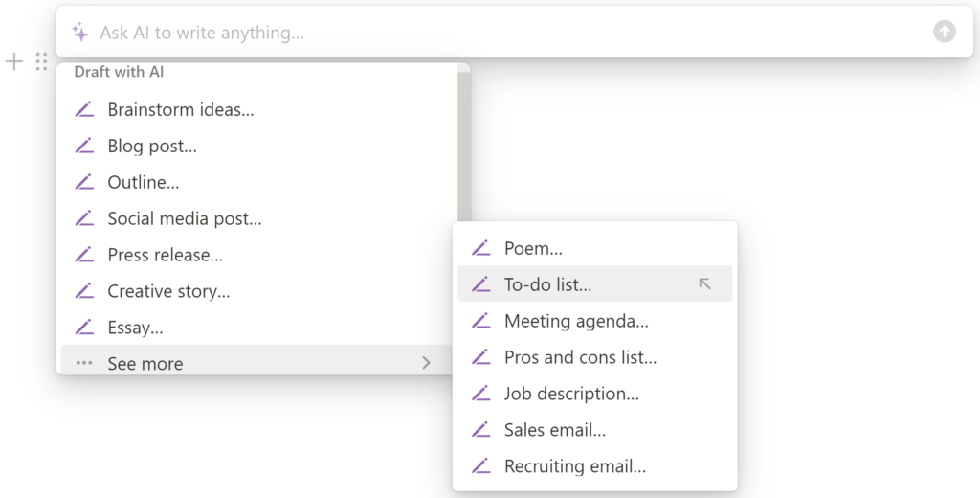
Task: Click the six-dot drag handle icon
Action: [41, 61]
